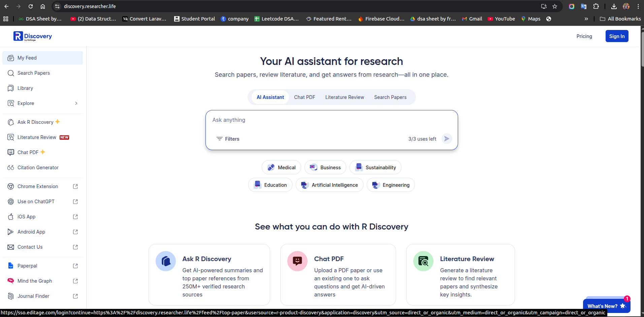Click the Journal Finder icon

[x=11, y=296]
